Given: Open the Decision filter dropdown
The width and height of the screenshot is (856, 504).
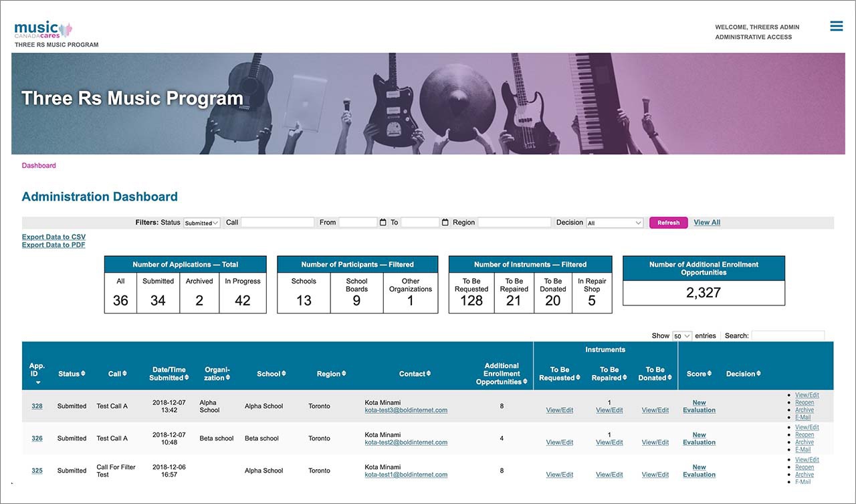Looking at the screenshot, I should coord(614,222).
